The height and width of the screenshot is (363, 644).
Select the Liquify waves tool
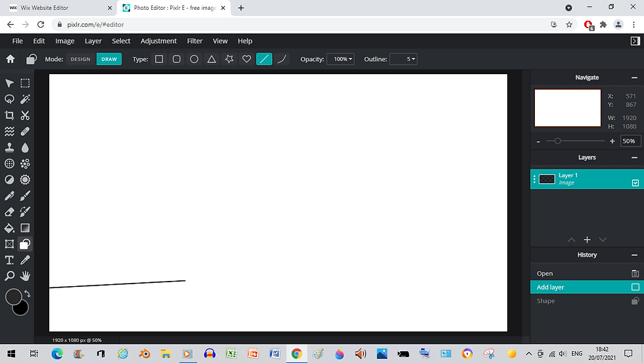point(9,131)
